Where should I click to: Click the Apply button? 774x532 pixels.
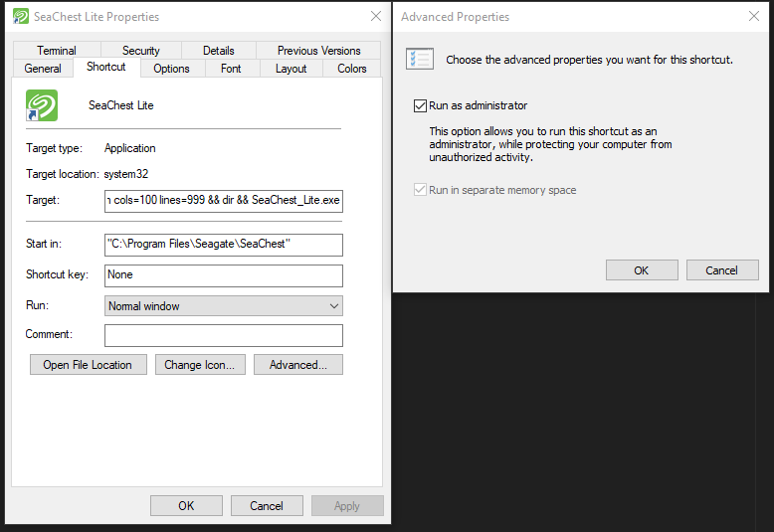347,506
